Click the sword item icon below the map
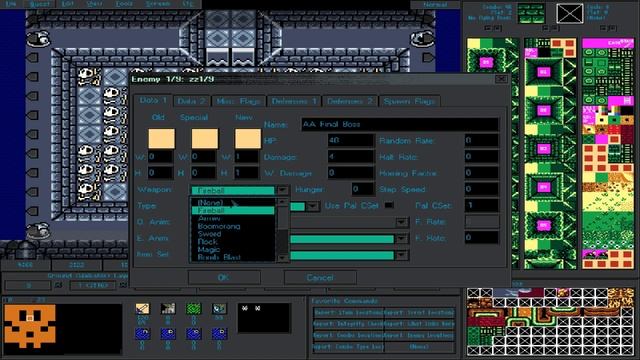The height and width of the screenshot is (360, 640). 142,309
